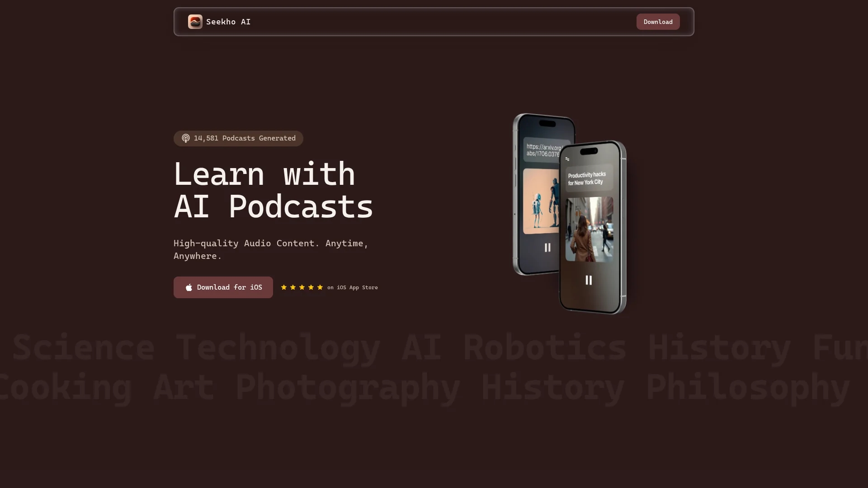Click the Download for iOS button
Screen dimensions: 868x488
223,287
